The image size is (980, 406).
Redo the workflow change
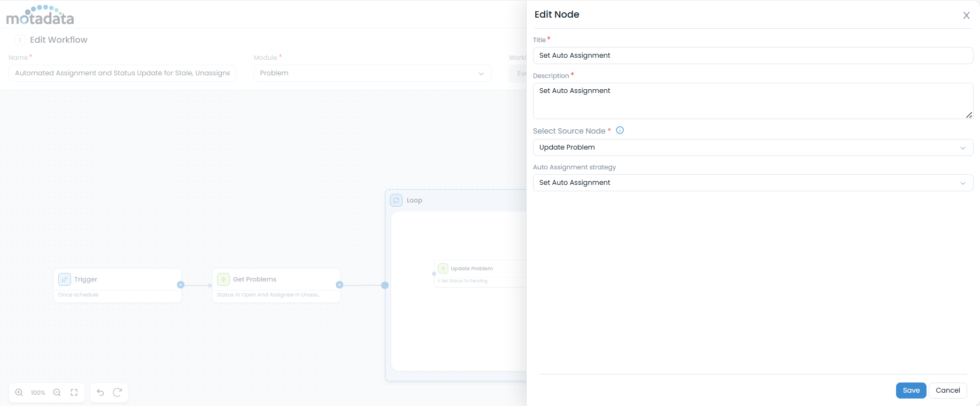(x=118, y=393)
